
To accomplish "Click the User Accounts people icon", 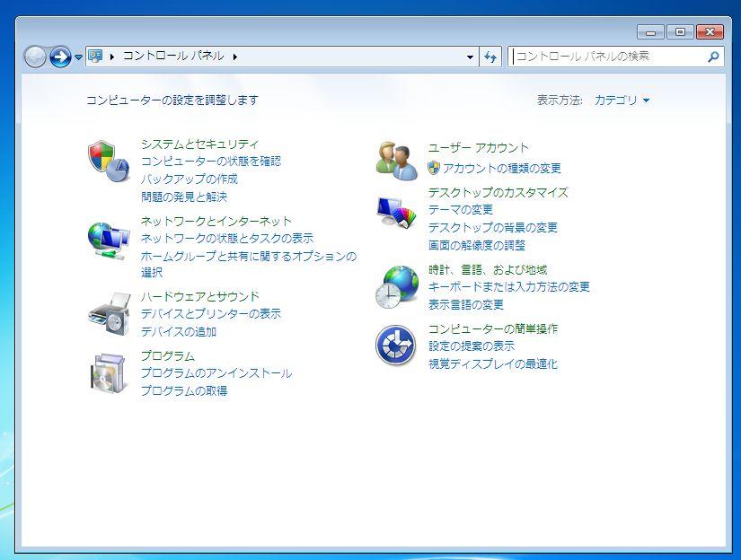I will click(x=396, y=161).
